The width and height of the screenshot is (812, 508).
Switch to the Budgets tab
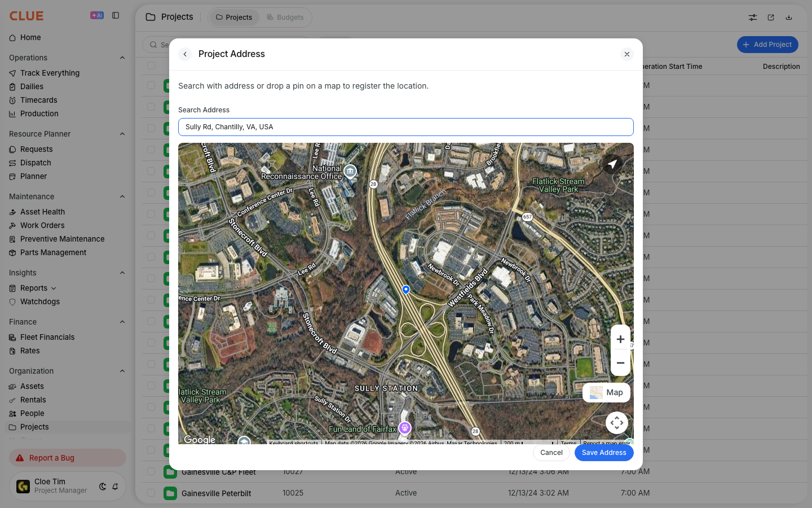[285, 17]
